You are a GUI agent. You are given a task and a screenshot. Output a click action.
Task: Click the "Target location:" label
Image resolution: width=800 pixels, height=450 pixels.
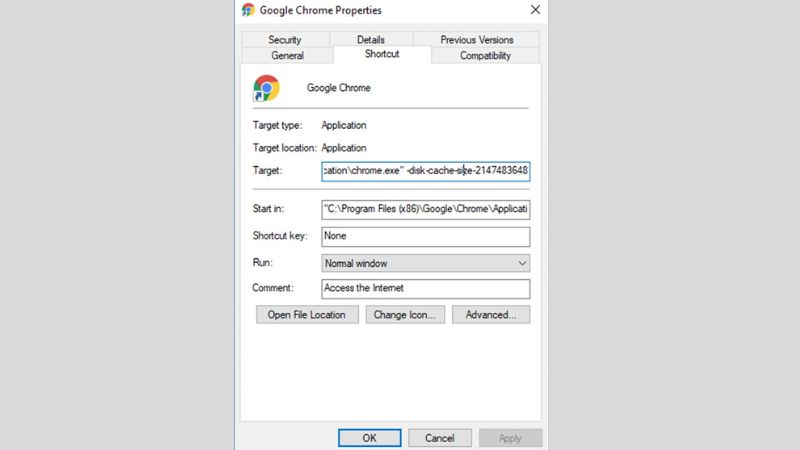(x=285, y=148)
